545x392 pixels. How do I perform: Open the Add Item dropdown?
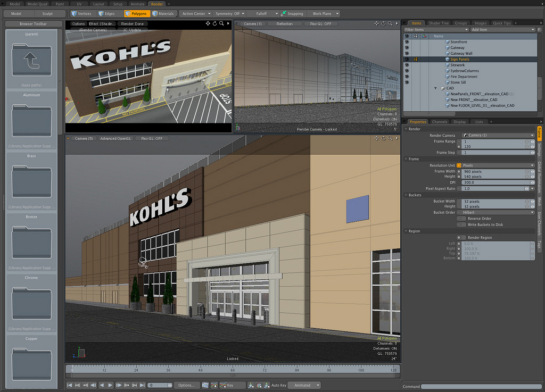503,29
